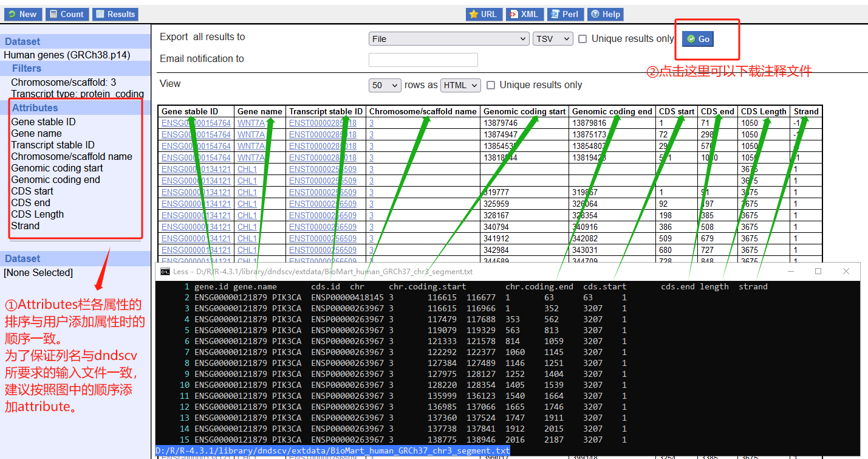Open the 50 rows count dropdown
The width and height of the screenshot is (868, 459).
385,85
